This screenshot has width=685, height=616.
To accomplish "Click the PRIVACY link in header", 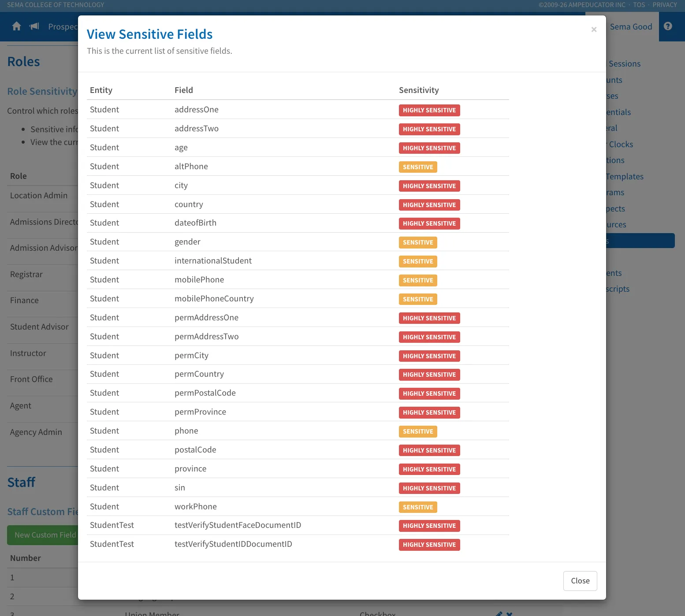I will (x=665, y=5).
